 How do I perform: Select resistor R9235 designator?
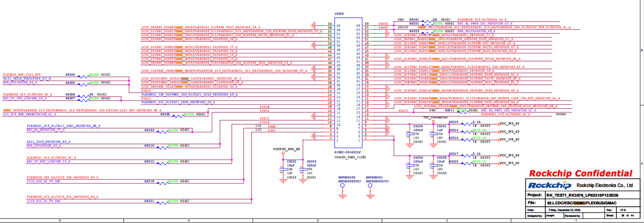[x=165, y=114]
